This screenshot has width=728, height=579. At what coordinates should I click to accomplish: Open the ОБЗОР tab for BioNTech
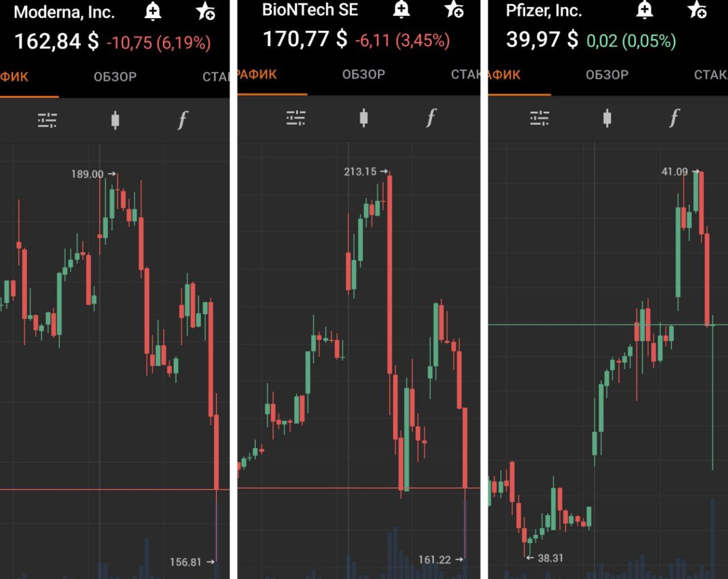(x=363, y=75)
